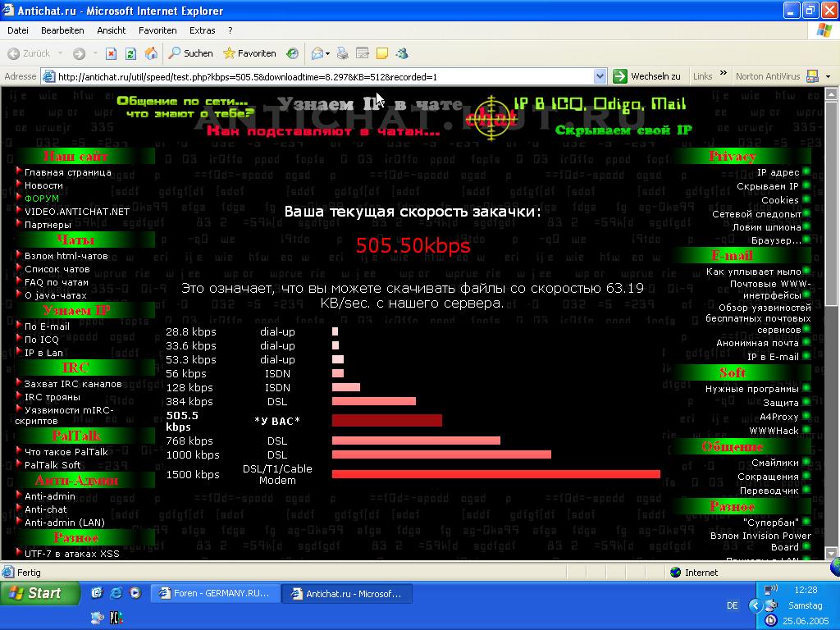
Task: Open the Extras menu
Action: tap(202, 30)
